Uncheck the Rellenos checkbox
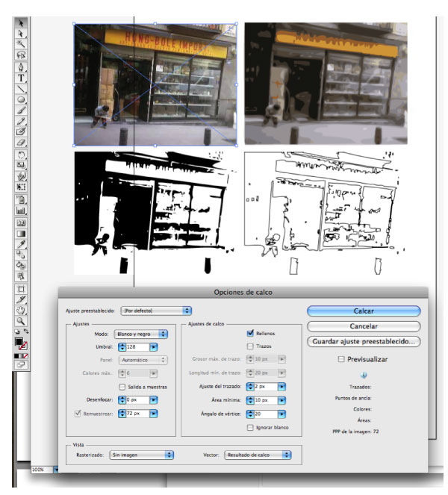Image resolution: width=448 pixels, height=495 pixels. [250, 333]
